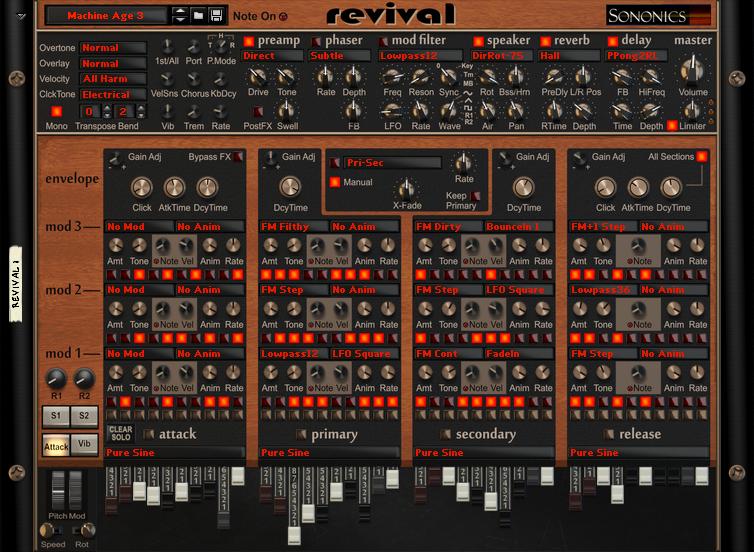Screen dimensions: 754x552
Task: Open the Pri-Sec crossfade mode selector
Action: [392, 163]
